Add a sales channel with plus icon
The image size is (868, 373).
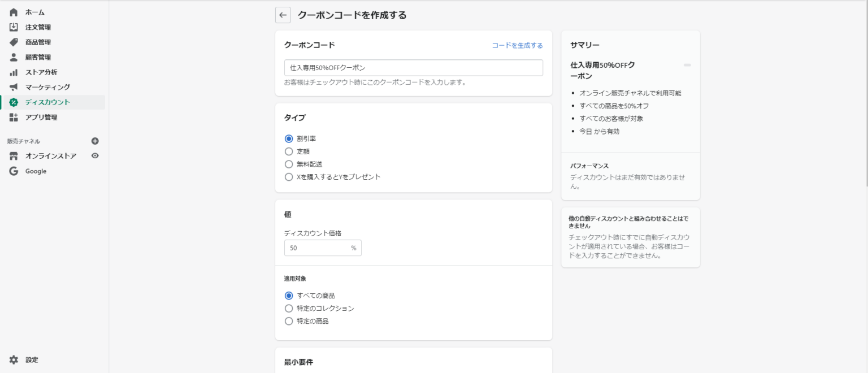click(x=95, y=141)
